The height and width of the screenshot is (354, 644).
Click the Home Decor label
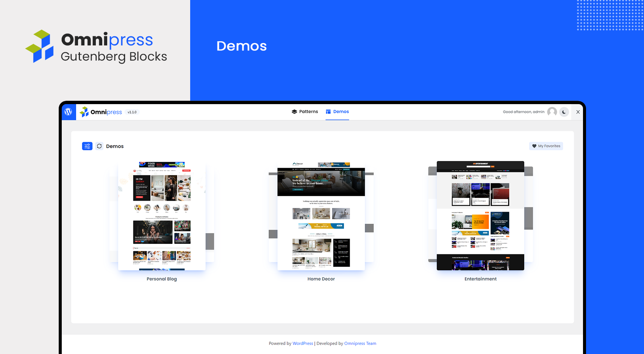tap(321, 279)
